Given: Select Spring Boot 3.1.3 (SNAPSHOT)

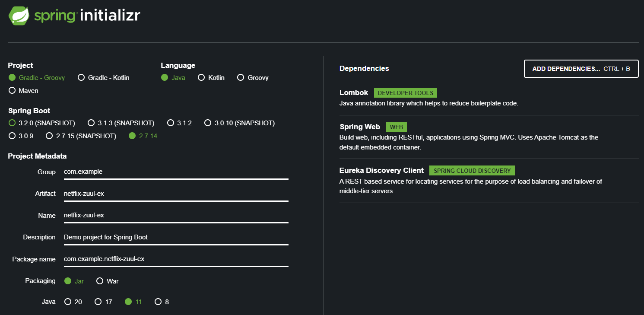Looking at the screenshot, I should pyautogui.click(x=121, y=123).
